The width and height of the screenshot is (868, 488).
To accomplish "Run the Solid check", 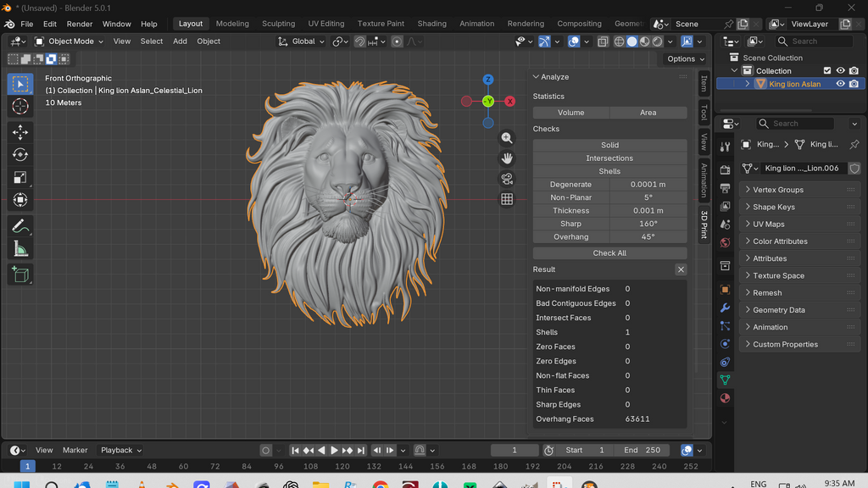I will tap(609, 145).
